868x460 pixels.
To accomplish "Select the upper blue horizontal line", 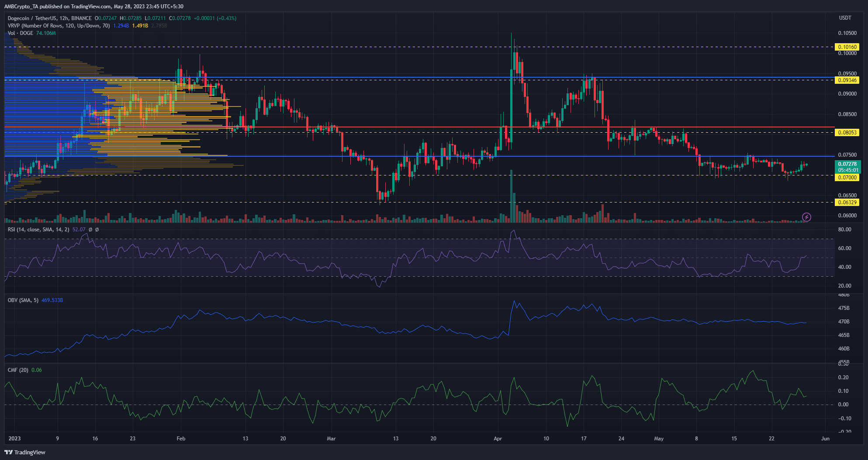I will [419, 77].
